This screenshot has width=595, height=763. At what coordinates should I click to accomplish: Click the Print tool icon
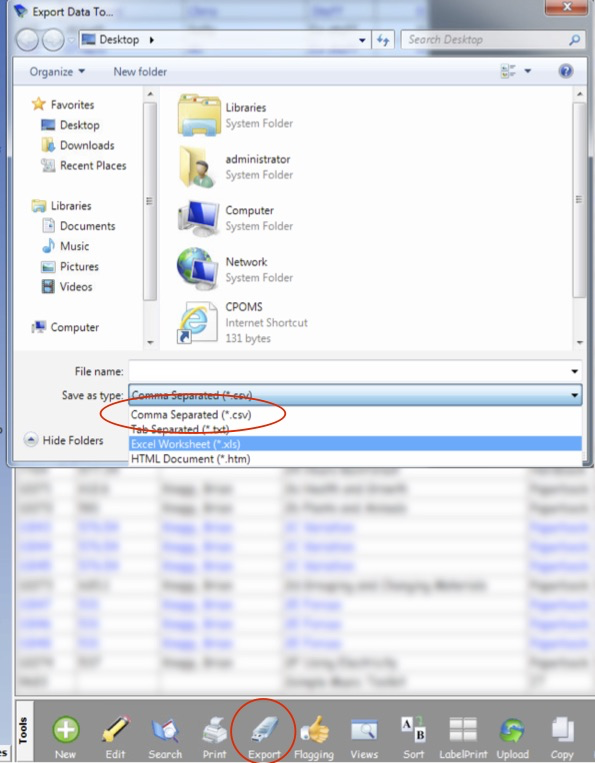pos(215,730)
